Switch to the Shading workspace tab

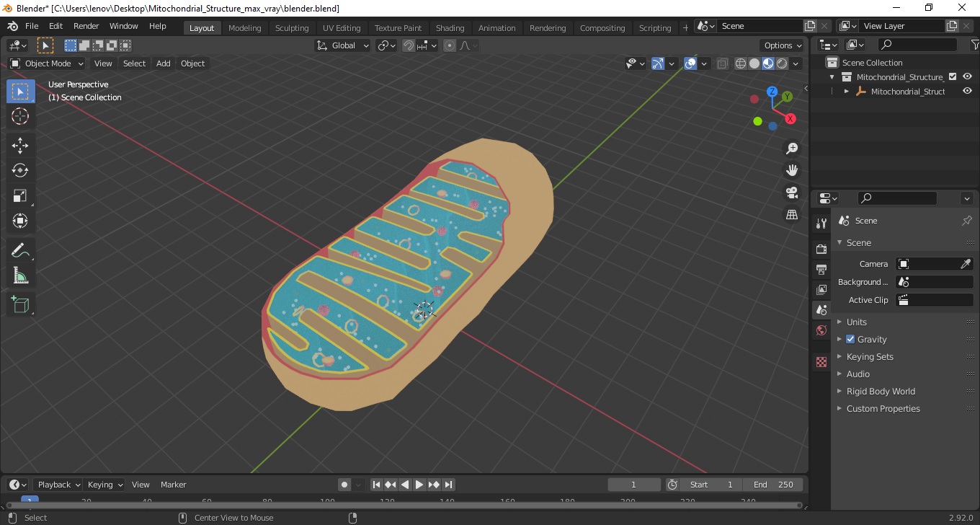pyautogui.click(x=450, y=28)
